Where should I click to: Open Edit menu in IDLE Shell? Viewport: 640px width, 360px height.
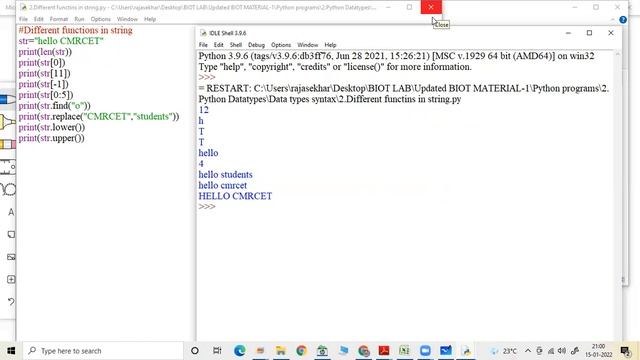[218, 45]
